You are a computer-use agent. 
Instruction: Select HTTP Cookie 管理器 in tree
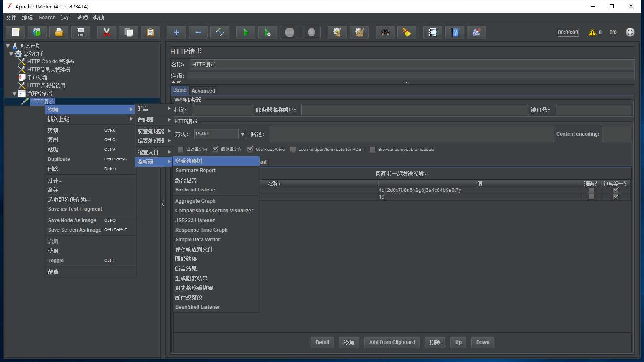(x=50, y=62)
